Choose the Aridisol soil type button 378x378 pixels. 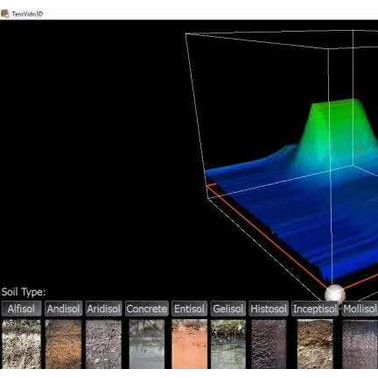pos(104,309)
